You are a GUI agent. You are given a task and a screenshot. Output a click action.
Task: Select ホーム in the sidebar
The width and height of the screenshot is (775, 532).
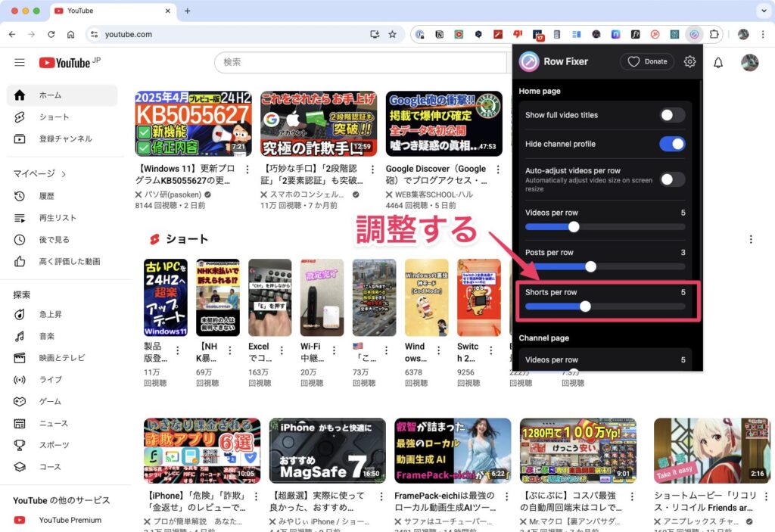[62, 95]
